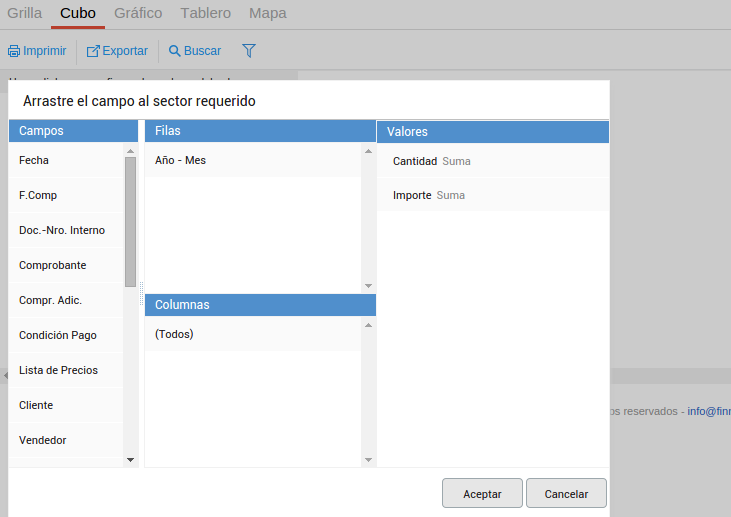Click the Campos list scrollbar thumb
The height and width of the screenshot is (517, 731).
point(130,220)
